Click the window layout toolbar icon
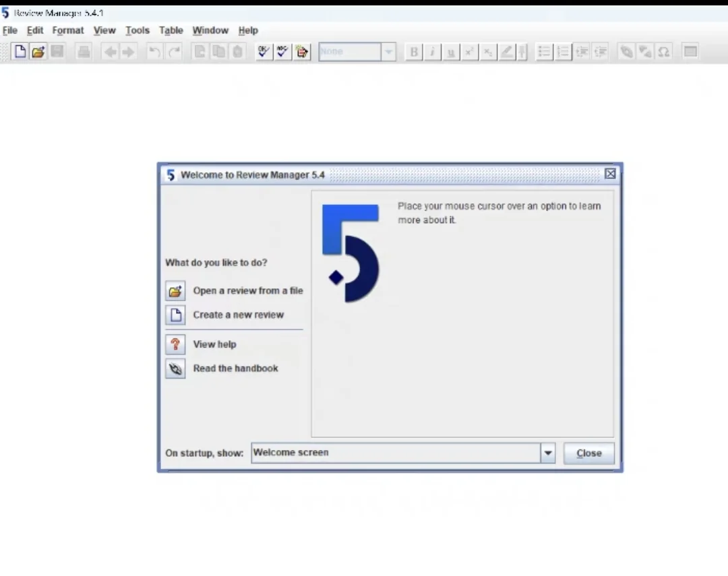Viewport: 728px width, 576px height. pos(690,51)
